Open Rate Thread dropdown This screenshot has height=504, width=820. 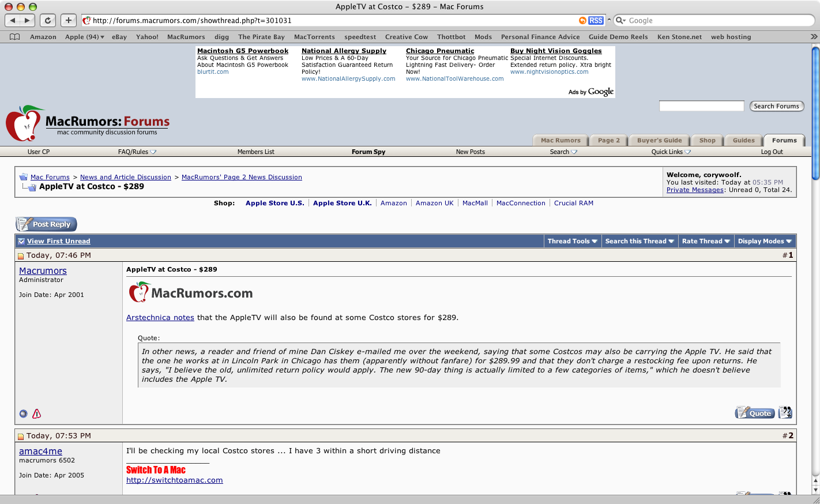tap(706, 241)
